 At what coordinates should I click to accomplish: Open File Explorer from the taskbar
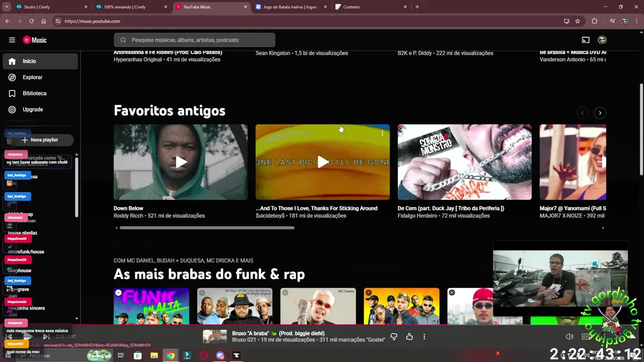(x=154, y=355)
